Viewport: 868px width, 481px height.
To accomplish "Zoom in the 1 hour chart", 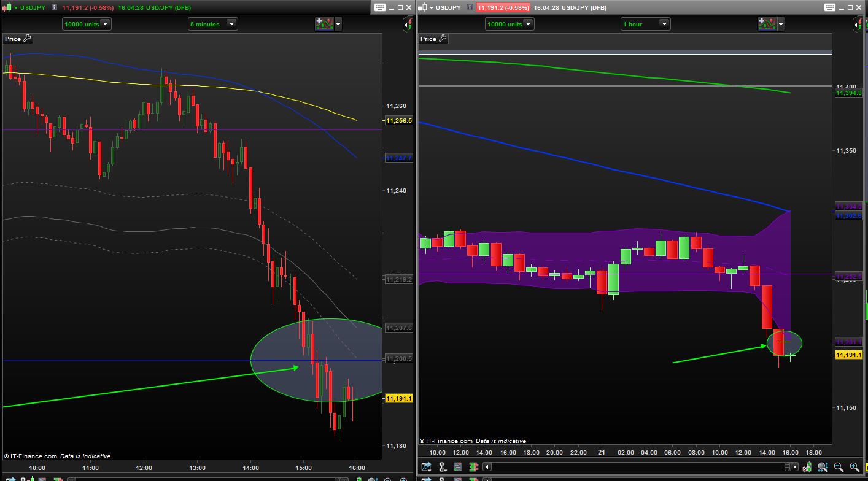I will [x=854, y=468].
